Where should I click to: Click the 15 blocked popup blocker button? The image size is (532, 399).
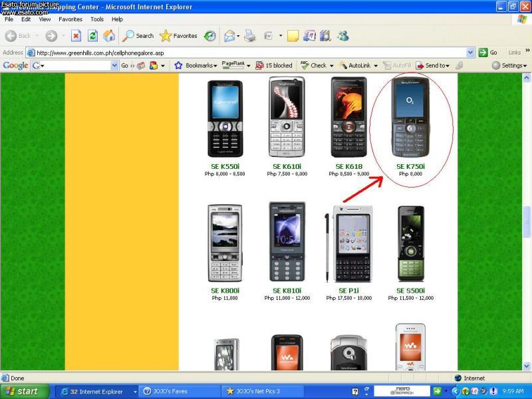(x=274, y=65)
